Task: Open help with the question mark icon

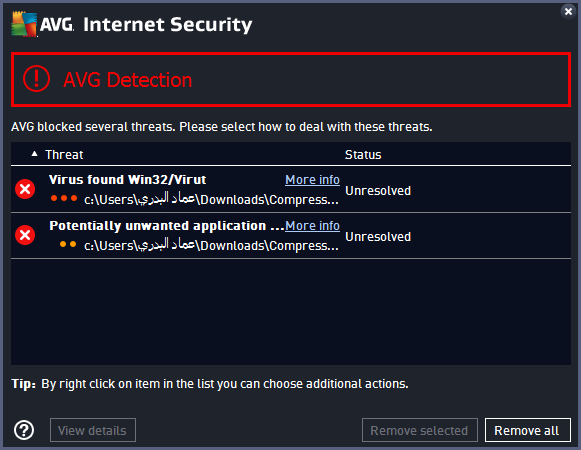Action: pos(24,430)
